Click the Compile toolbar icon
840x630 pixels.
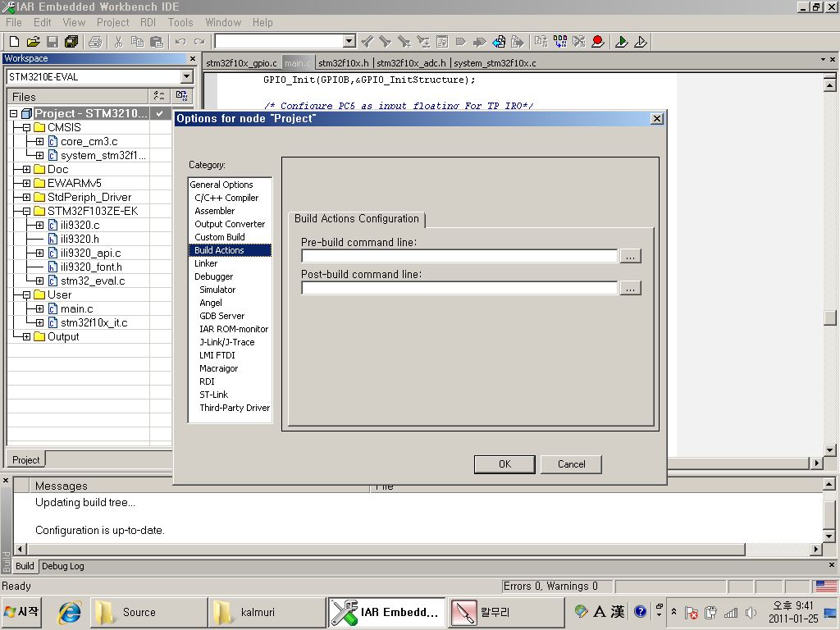click(541, 41)
